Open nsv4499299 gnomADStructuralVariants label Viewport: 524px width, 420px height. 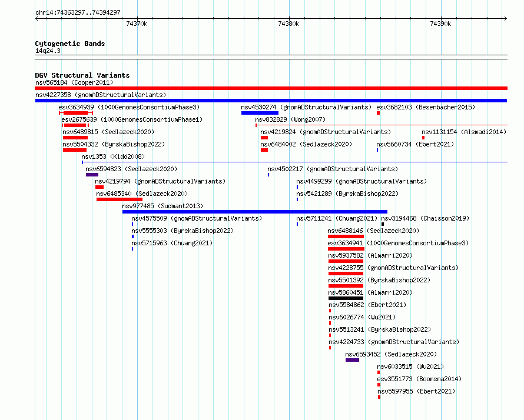pos(362,181)
